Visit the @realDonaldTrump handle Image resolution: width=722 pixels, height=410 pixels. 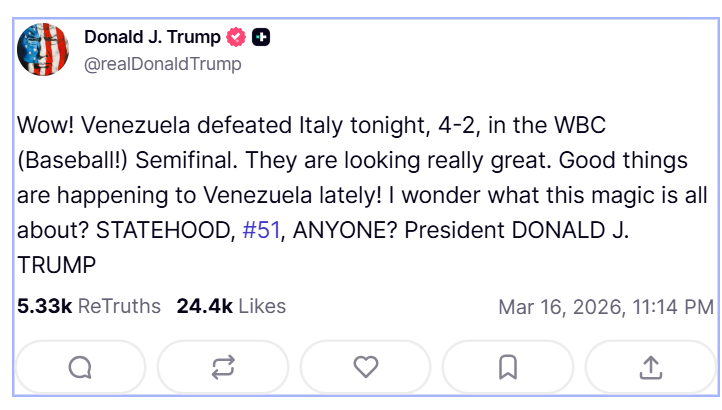coord(162,64)
